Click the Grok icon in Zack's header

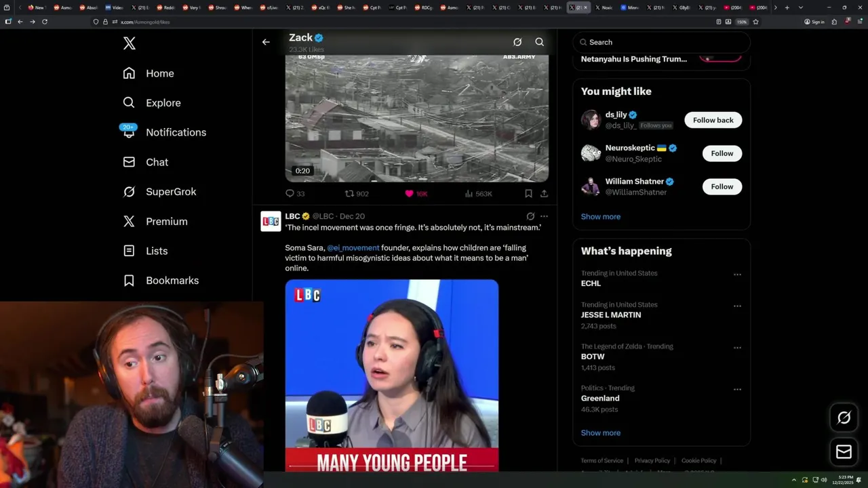point(517,42)
